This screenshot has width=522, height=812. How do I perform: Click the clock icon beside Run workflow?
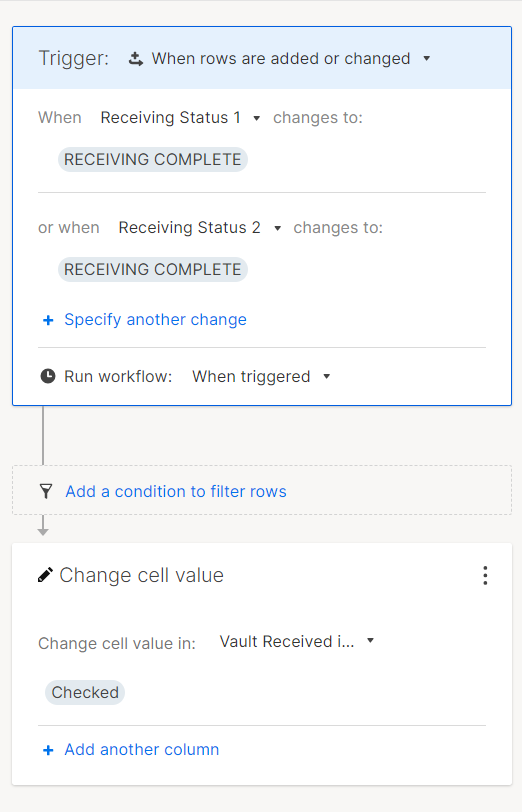point(48,376)
